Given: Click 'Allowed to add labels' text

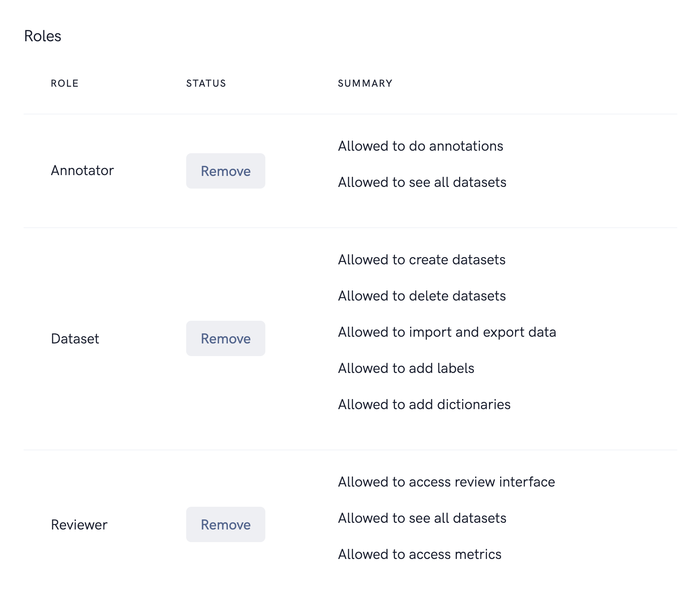Looking at the screenshot, I should [406, 368].
